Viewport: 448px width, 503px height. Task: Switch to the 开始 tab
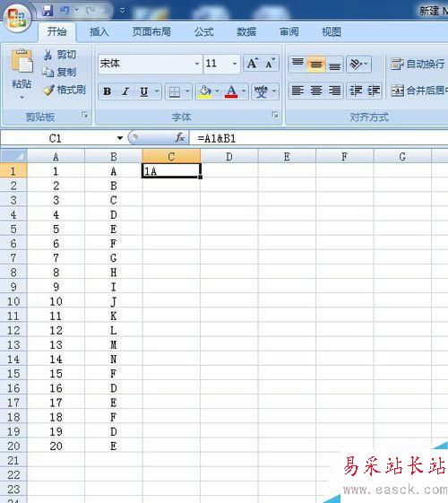(x=57, y=31)
